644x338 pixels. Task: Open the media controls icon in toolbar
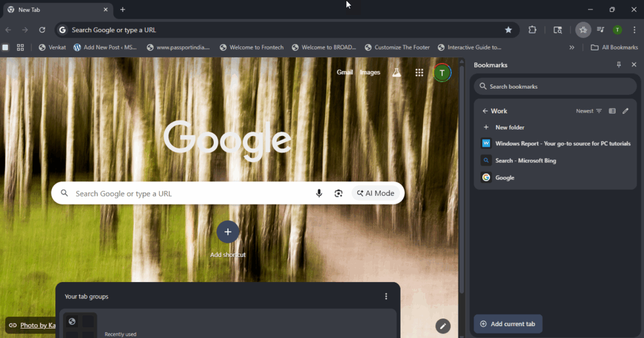point(601,30)
